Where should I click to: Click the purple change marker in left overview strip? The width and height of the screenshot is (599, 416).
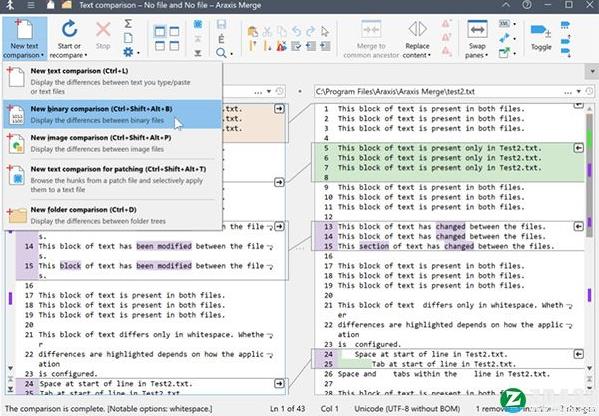click(x=10, y=298)
